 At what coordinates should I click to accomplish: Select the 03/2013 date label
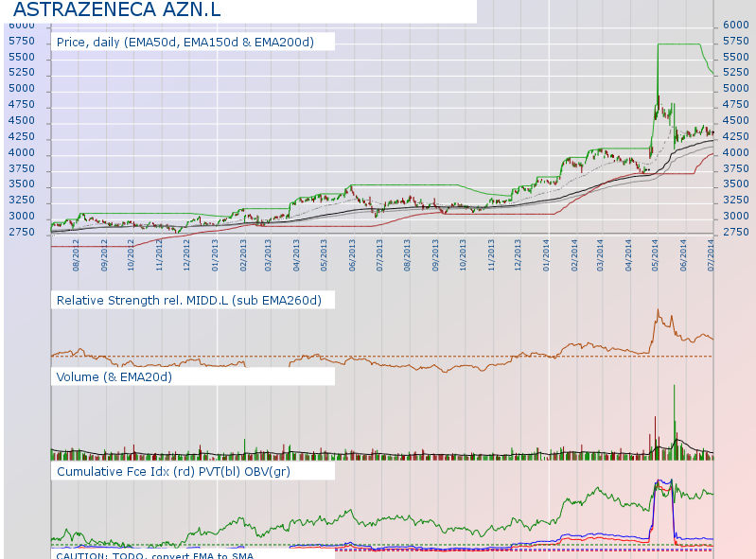268,255
